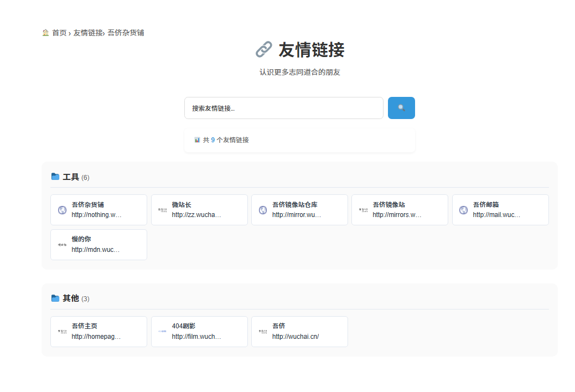Open the http://wuchai.cn/ link
The image size is (575, 392).
296,337
